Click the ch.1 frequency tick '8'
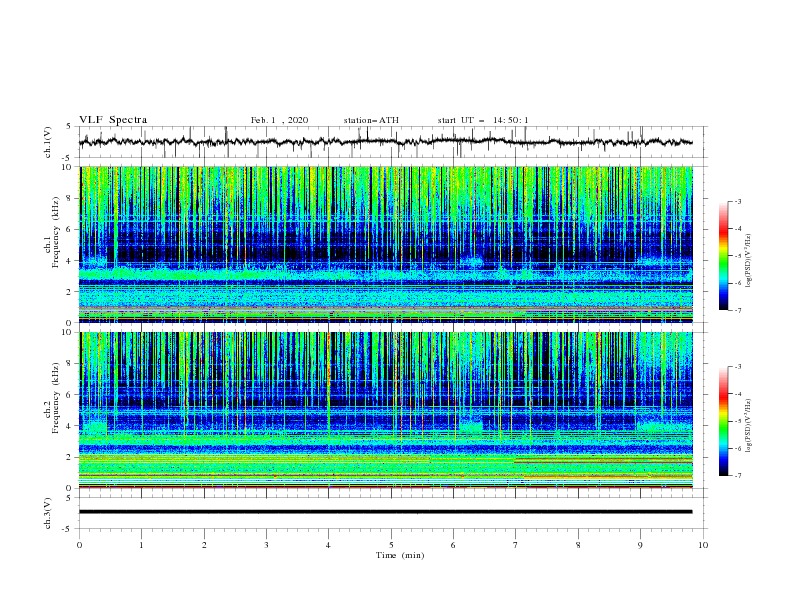 pos(70,198)
